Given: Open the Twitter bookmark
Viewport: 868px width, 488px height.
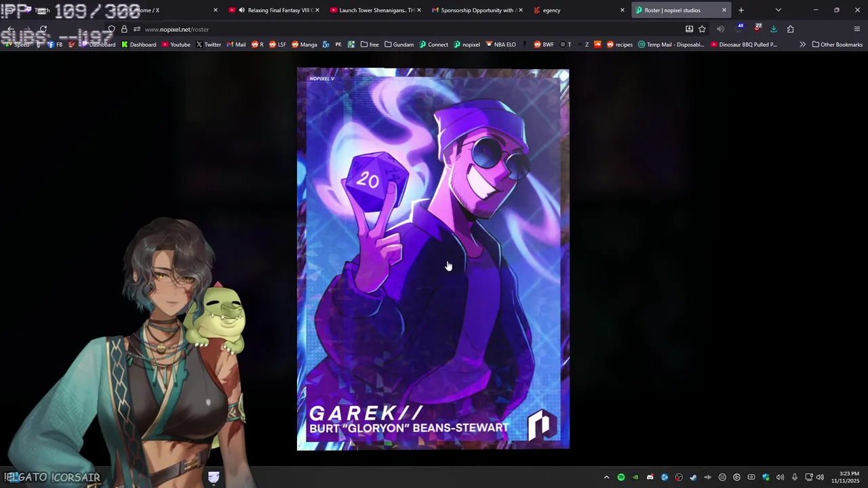Looking at the screenshot, I should point(208,45).
